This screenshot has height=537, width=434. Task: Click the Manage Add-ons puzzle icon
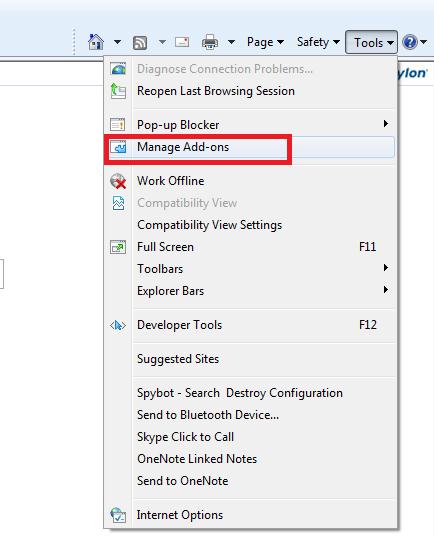[x=118, y=147]
